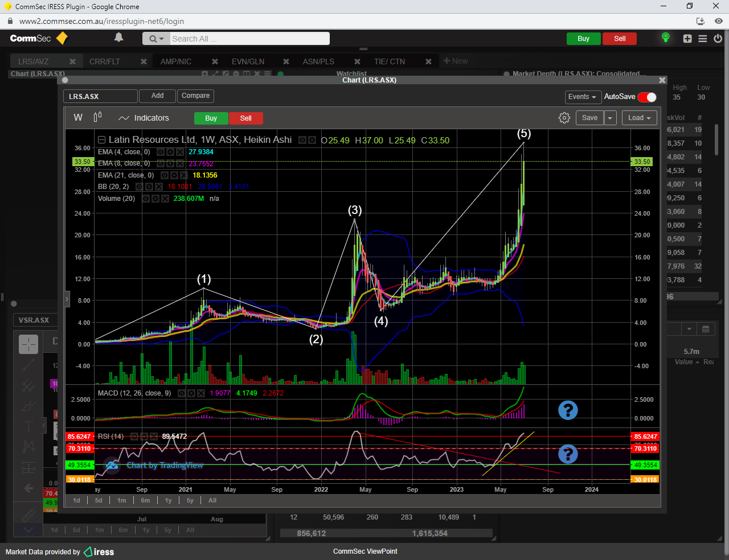Open the Events dropdown
Image resolution: width=729 pixels, height=560 pixels.
(582, 97)
